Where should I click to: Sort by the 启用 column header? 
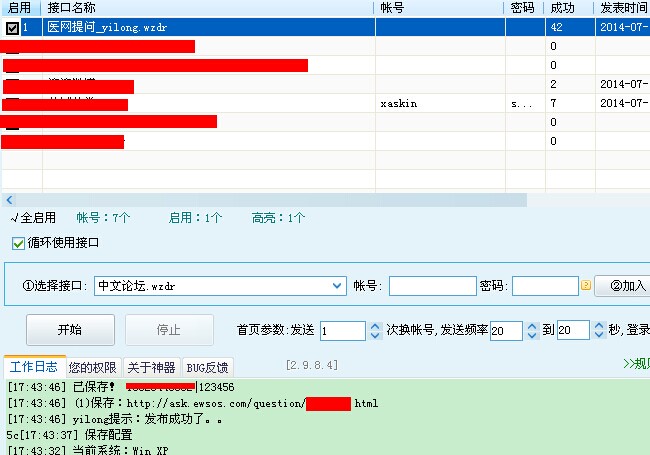click(x=20, y=8)
